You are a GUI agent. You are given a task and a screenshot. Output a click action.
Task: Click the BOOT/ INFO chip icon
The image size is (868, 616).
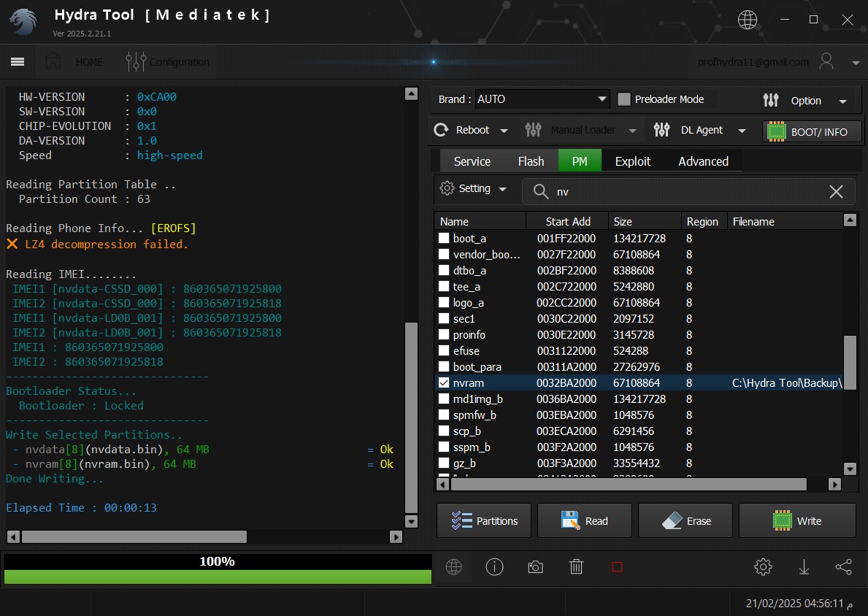pos(776,131)
